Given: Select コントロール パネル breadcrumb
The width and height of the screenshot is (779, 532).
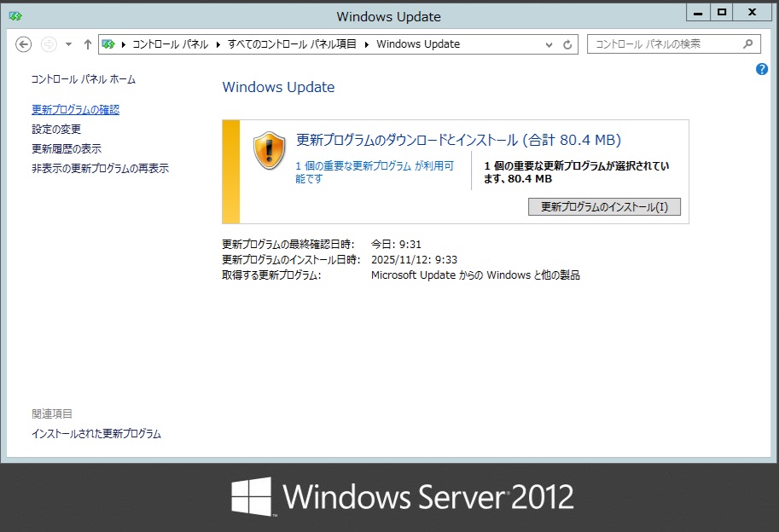Looking at the screenshot, I should pos(170,44).
